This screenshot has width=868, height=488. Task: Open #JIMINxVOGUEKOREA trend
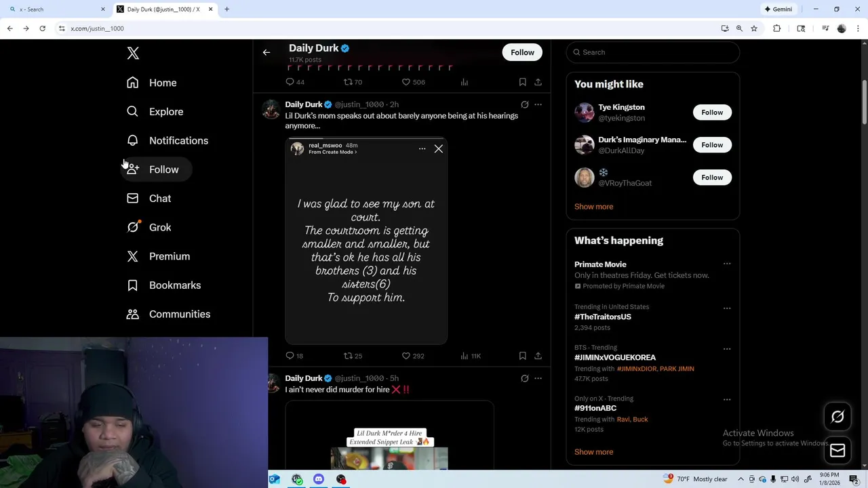pyautogui.click(x=615, y=357)
